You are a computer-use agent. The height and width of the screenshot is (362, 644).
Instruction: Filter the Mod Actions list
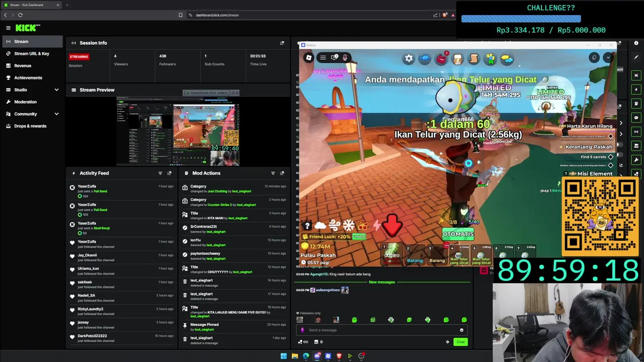(x=273, y=173)
